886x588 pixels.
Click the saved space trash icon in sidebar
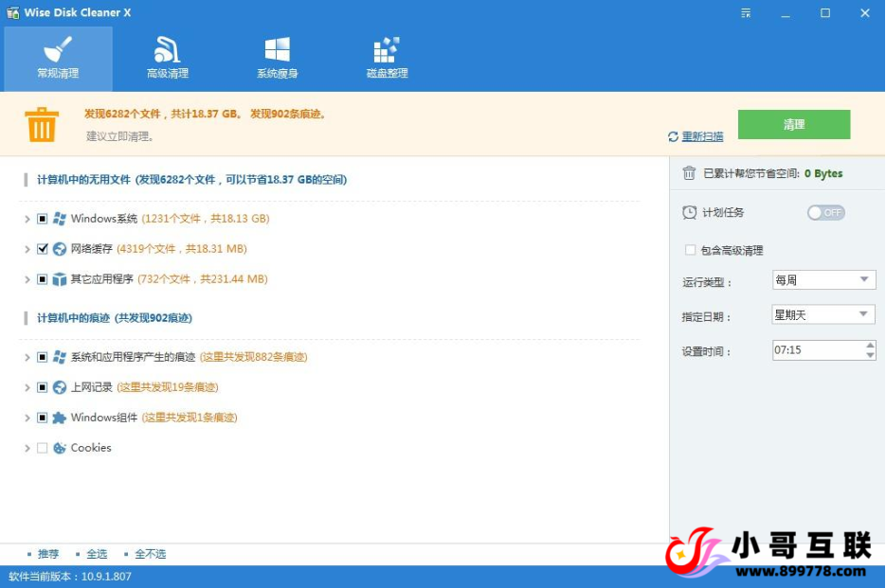[690, 173]
